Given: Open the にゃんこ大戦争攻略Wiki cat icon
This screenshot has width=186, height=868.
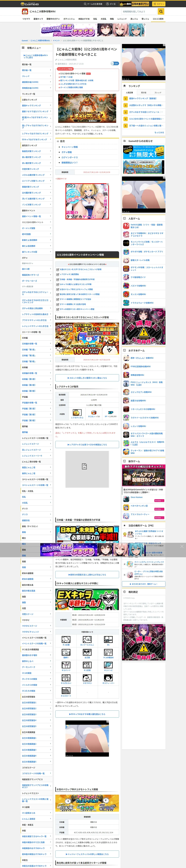Looking at the screenshot, I should tap(25, 11).
